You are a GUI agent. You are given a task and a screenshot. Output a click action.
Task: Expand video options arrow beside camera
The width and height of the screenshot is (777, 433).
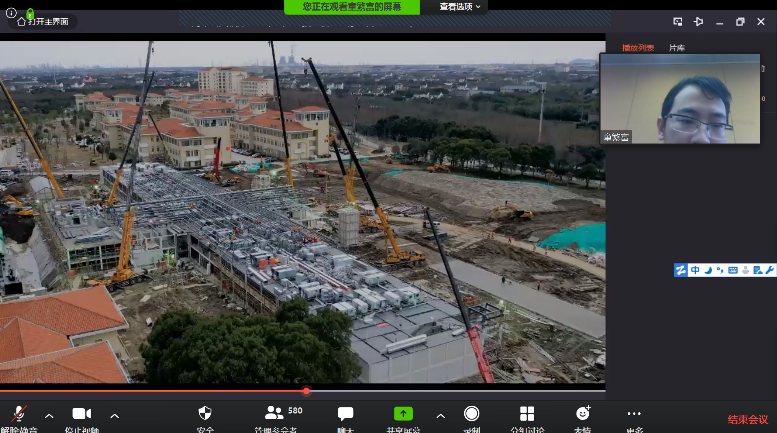pyautogui.click(x=114, y=415)
